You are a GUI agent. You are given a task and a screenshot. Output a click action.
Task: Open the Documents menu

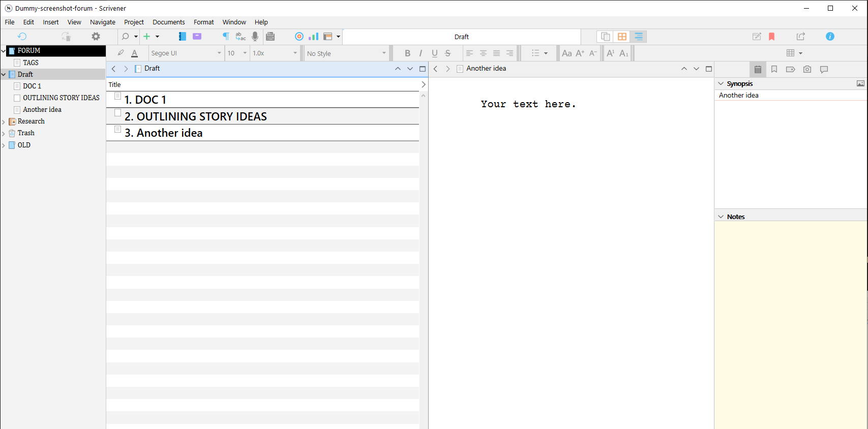[168, 22]
